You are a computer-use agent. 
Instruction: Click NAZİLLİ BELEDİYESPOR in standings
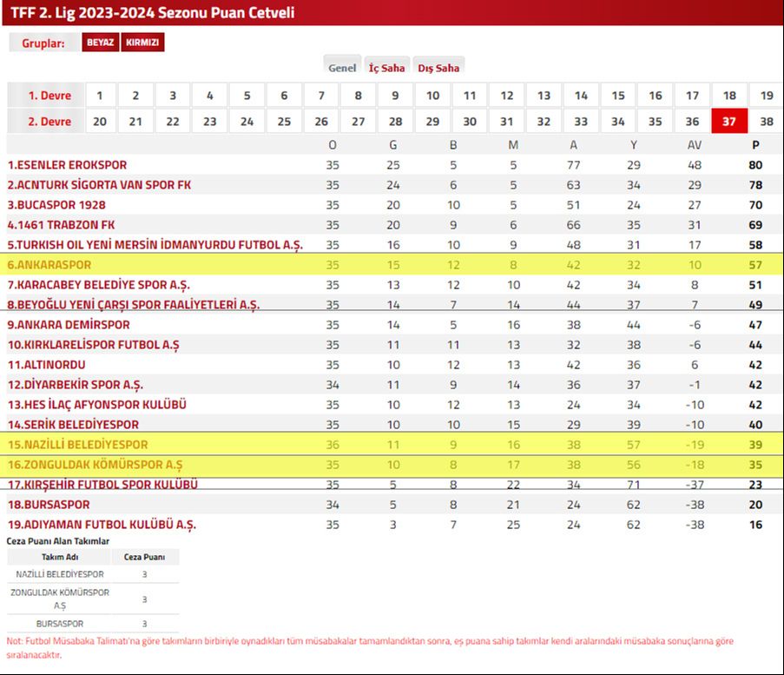77,445
